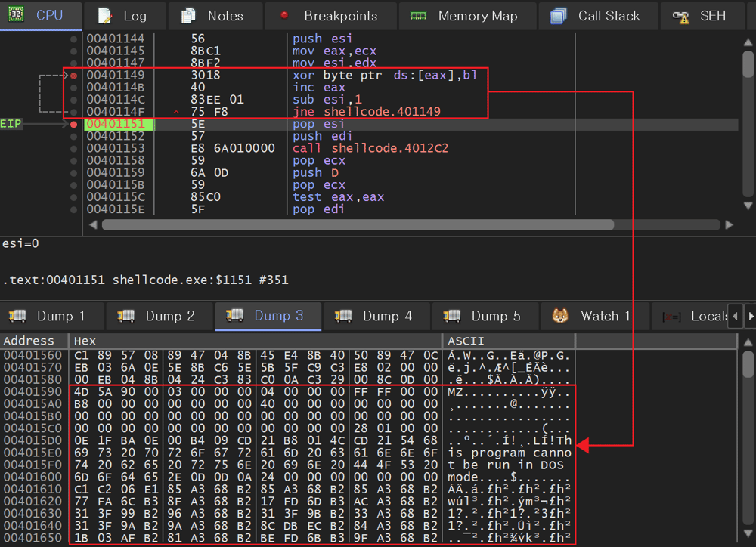Click the SEH tab icon
Viewport: 756px width, 547px height.
681,16
